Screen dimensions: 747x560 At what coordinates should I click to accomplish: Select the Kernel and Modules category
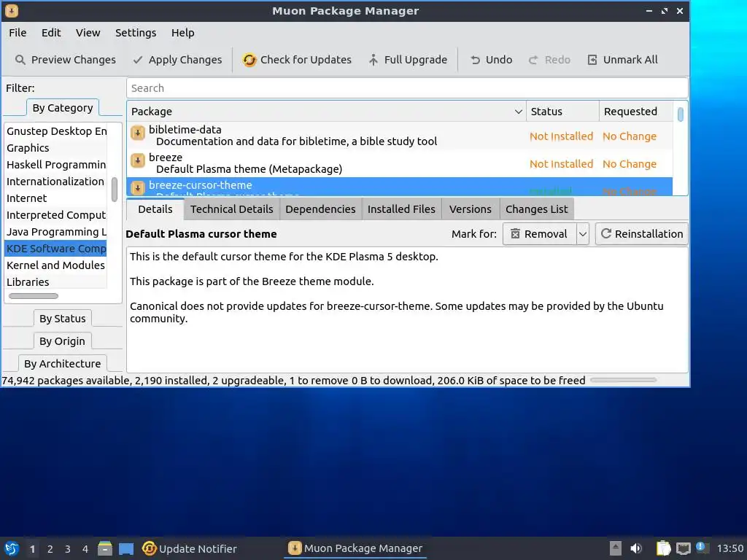point(55,265)
